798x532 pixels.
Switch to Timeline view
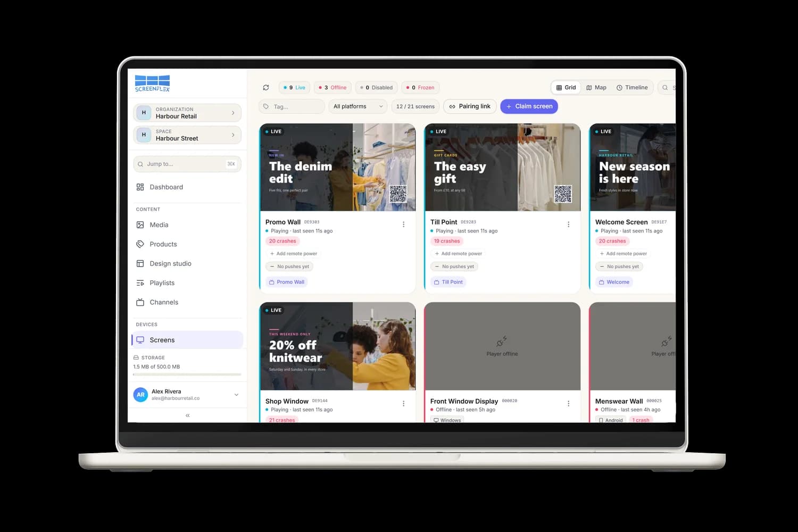click(632, 88)
